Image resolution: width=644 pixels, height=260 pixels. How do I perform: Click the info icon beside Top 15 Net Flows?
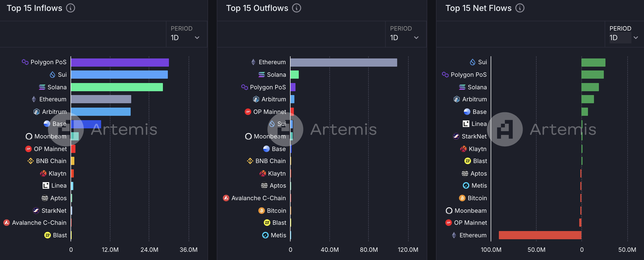click(520, 8)
